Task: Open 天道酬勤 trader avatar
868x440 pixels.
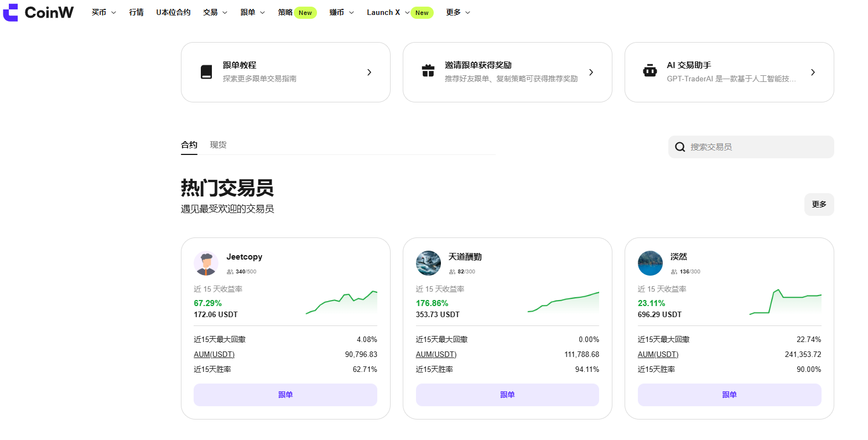Action: (428, 263)
